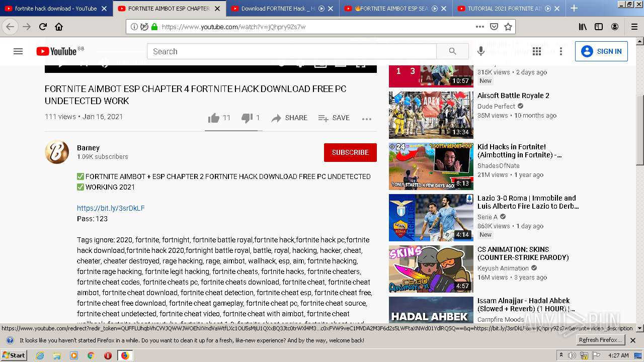This screenshot has height=362, width=644.
Task: Select the 'FORTNITE AIMBOT ESP CHAPTER' tab
Action: point(169,9)
